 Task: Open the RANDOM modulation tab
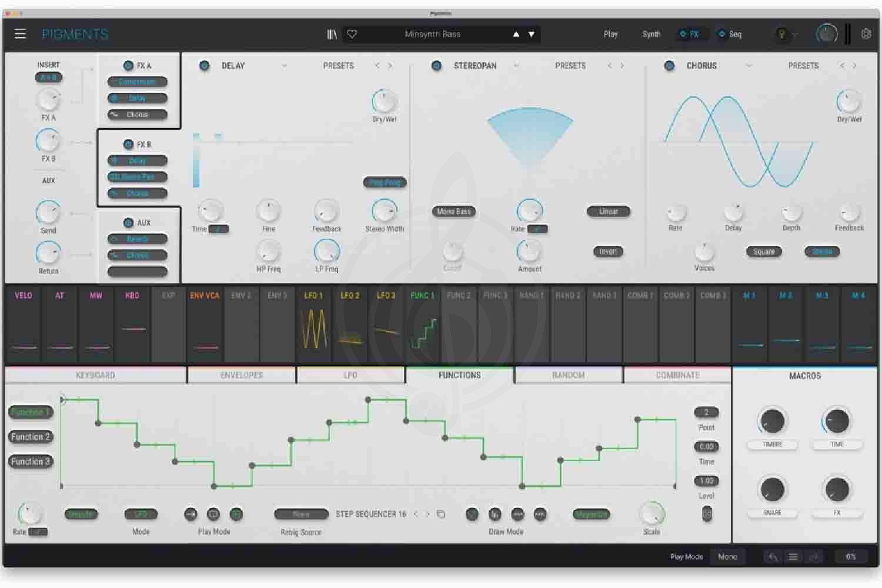[569, 375]
